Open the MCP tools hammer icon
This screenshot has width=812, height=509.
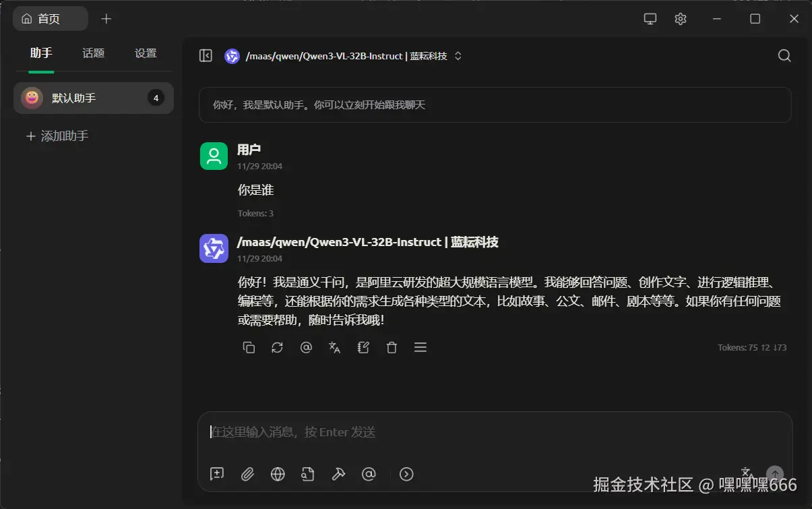[x=338, y=474]
